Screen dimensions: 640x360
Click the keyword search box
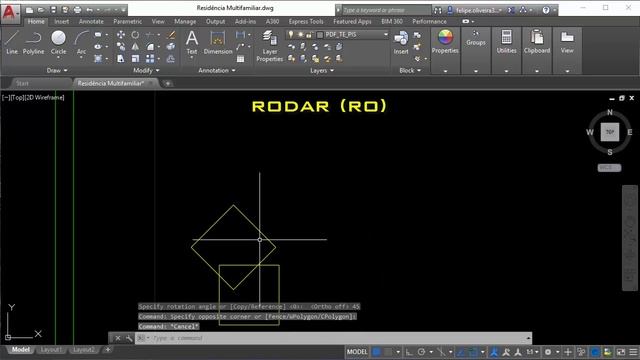(386, 10)
